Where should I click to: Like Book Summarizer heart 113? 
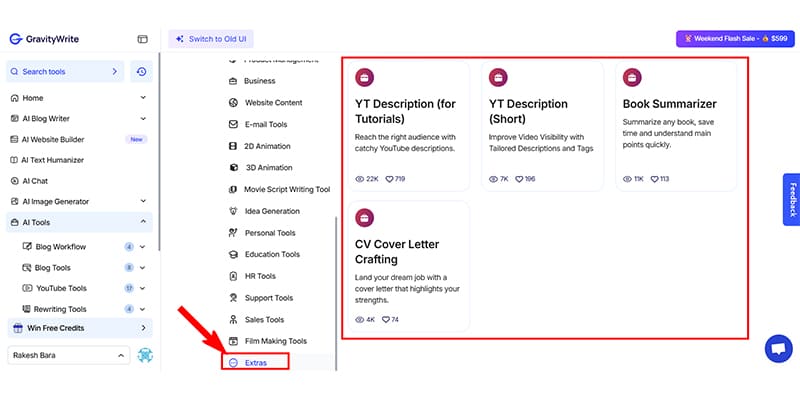click(x=655, y=180)
